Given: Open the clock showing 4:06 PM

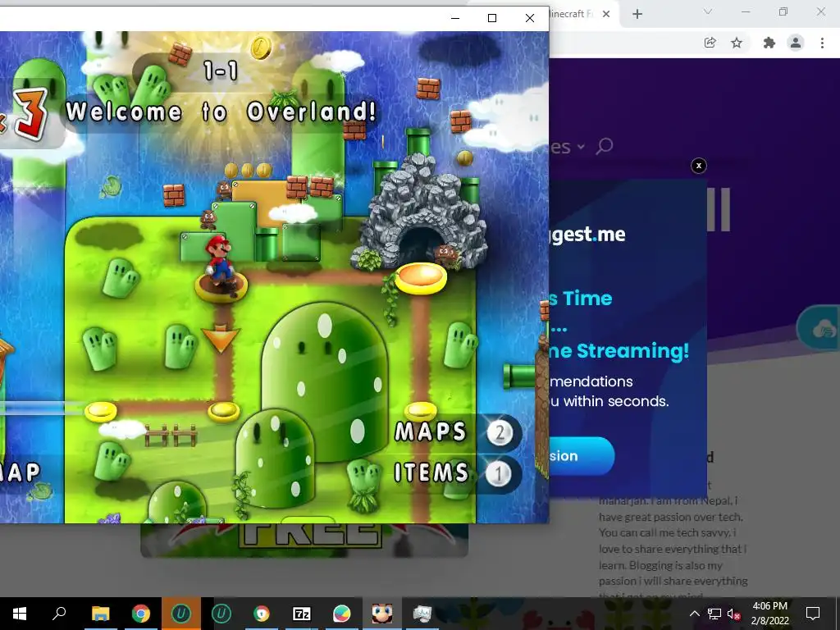Looking at the screenshot, I should (x=769, y=614).
